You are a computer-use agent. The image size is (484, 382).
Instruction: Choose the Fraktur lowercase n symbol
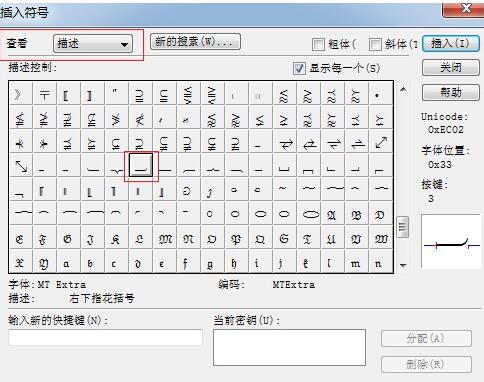point(380,262)
